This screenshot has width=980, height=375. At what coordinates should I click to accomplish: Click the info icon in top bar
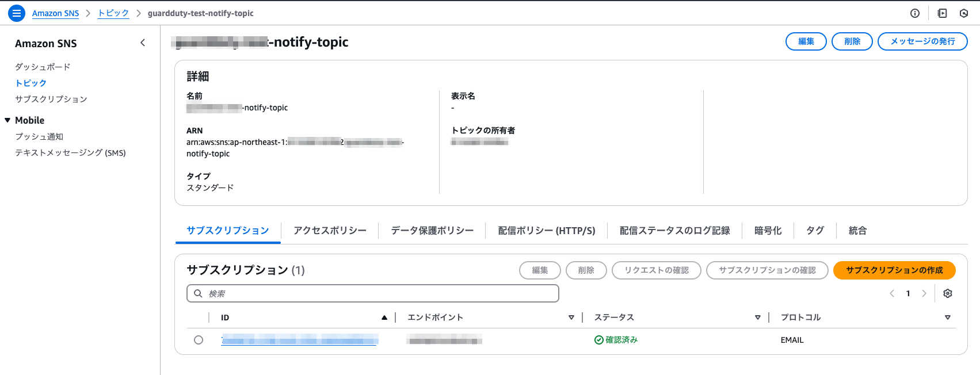point(915,13)
